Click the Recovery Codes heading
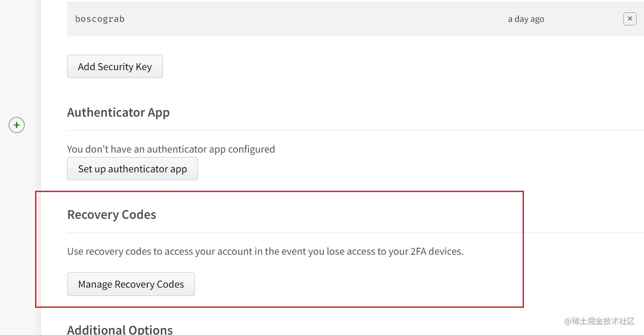The width and height of the screenshot is (644, 335). [x=112, y=215]
